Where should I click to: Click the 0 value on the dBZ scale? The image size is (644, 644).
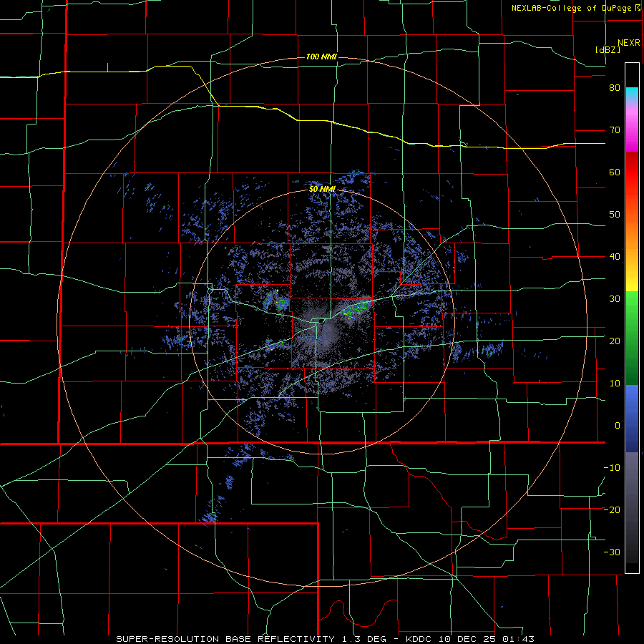coord(618,426)
